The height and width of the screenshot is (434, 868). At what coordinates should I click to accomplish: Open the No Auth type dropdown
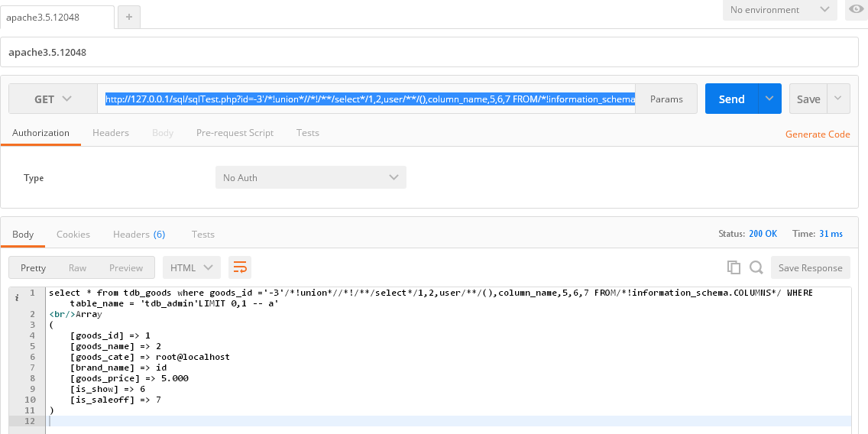310,177
